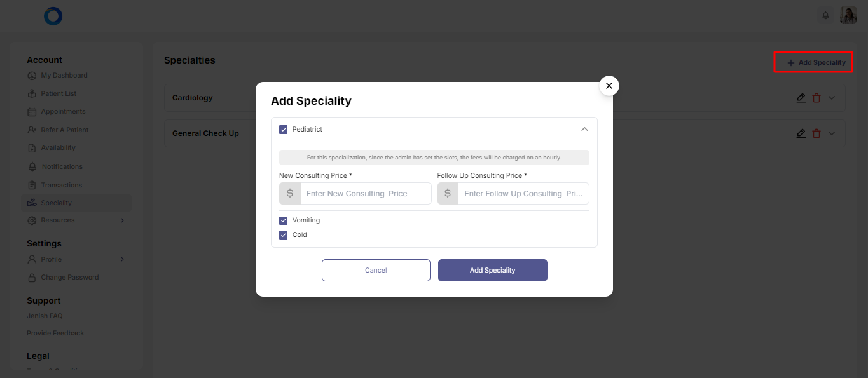Go to Appointments in sidebar

(x=63, y=112)
